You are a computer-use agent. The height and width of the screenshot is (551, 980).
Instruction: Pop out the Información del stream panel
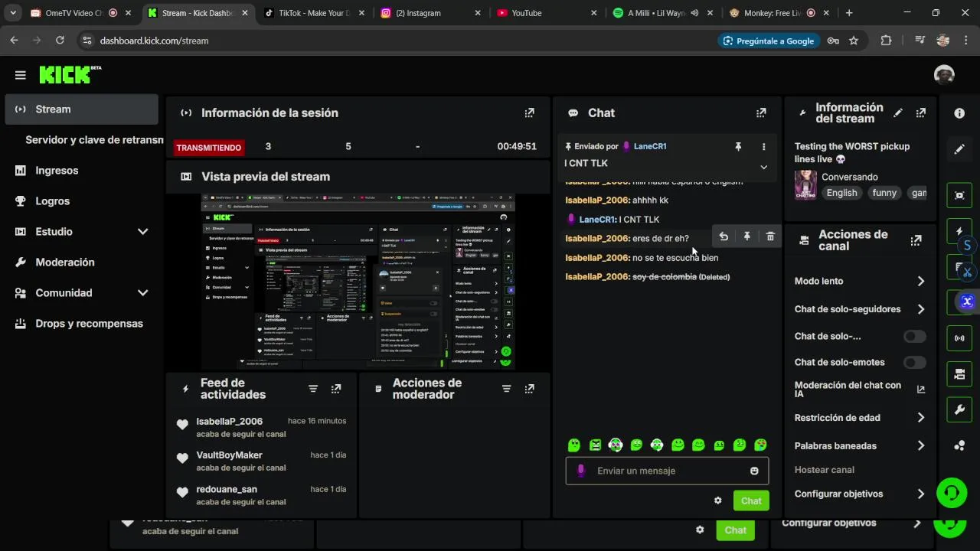coord(921,113)
